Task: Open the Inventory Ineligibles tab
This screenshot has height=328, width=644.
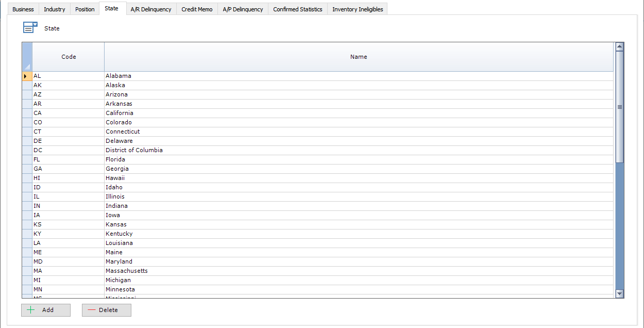Action: tap(358, 9)
